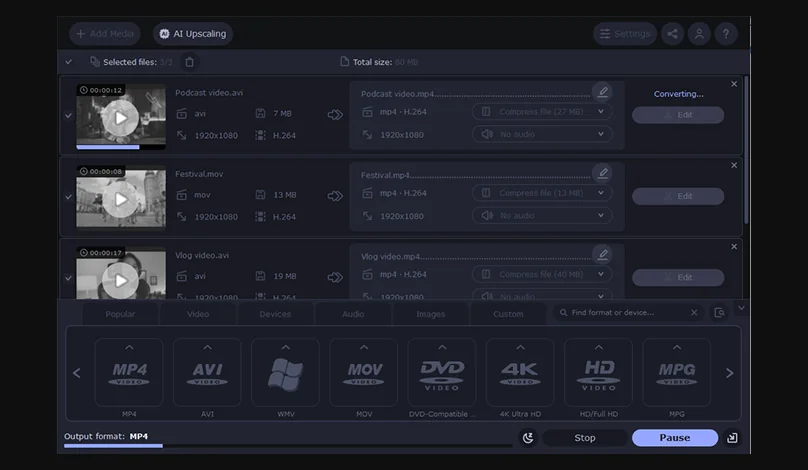This screenshot has width=808, height=470.
Task: Click the share icon in top toolbar
Action: (x=672, y=34)
